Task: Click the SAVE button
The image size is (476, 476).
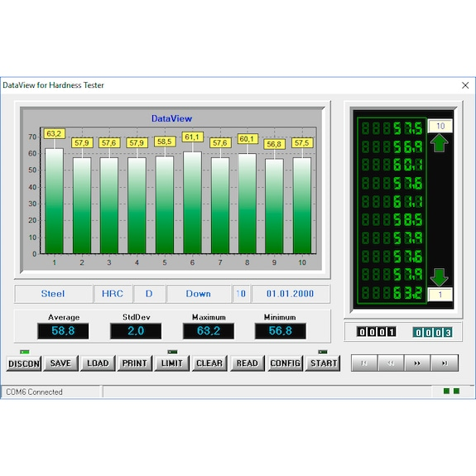Action: 60,363
